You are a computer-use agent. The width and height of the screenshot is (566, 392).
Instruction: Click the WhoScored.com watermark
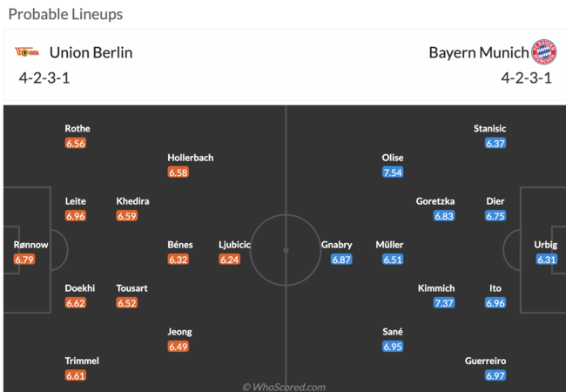point(284,387)
